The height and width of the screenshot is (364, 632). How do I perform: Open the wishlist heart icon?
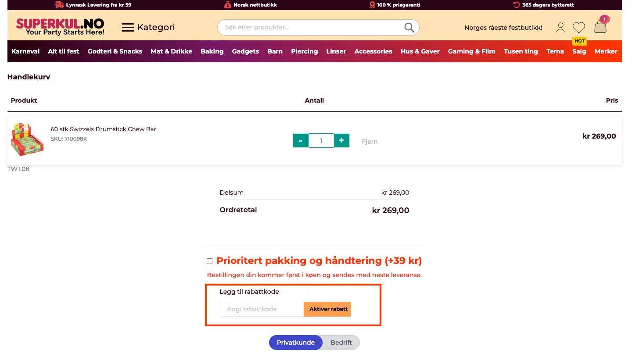(579, 28)
